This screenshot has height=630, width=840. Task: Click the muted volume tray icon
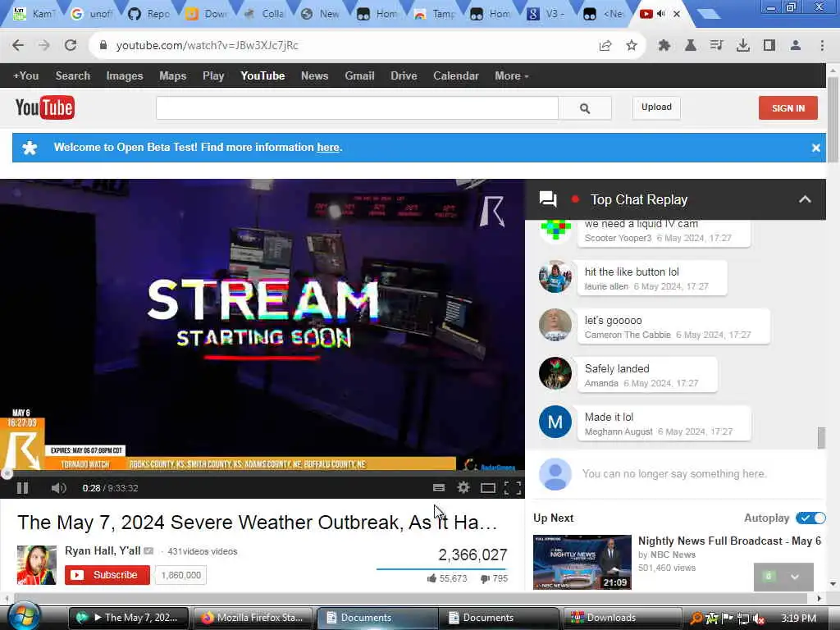point(759,619)
